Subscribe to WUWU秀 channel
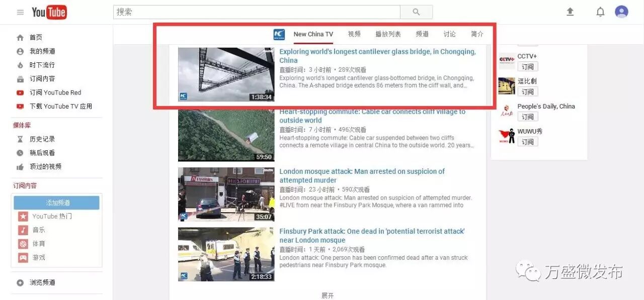Image resolution: width=644 pixels, height=300 pixels. [x=527, y=142]
